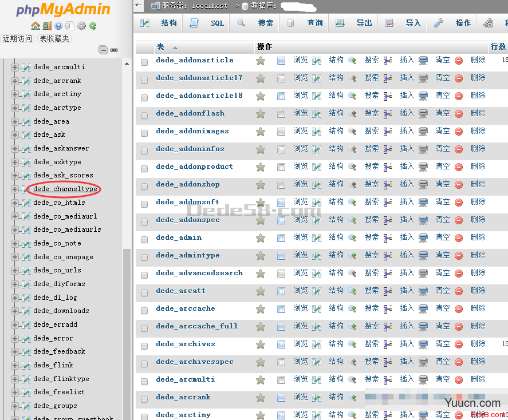Click the red delete icon for dede_addonshop
The height and width of the screenshot is (420, 508).
pos(459,185)
